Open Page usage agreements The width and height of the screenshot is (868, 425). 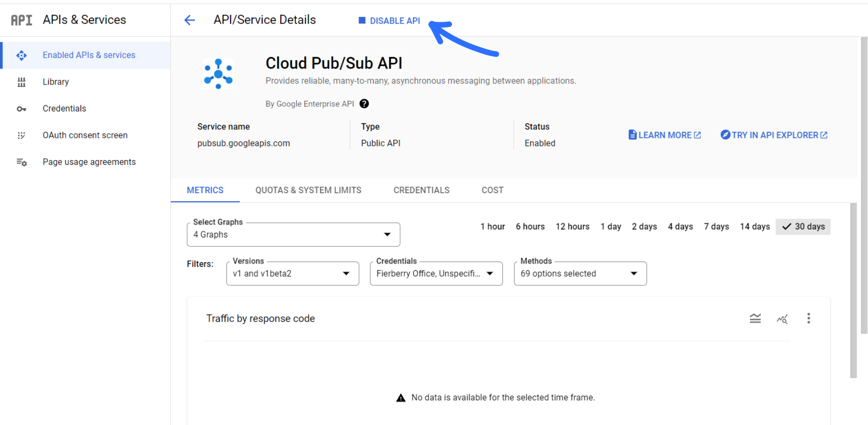tap(85, 162)
